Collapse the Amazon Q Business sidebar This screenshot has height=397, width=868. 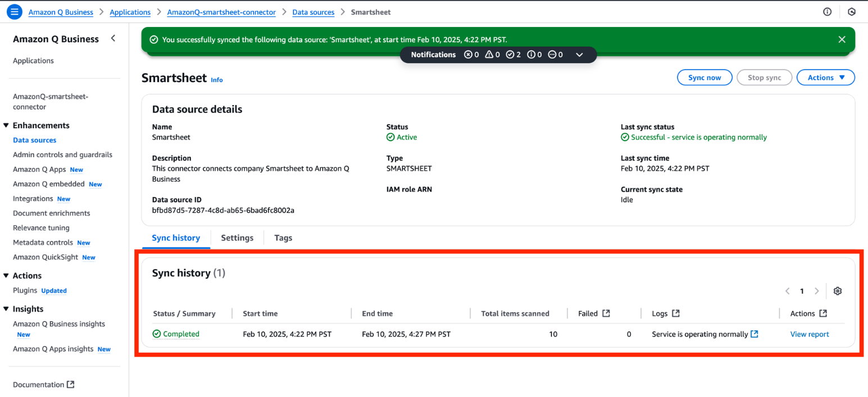(x=113, y=38)
